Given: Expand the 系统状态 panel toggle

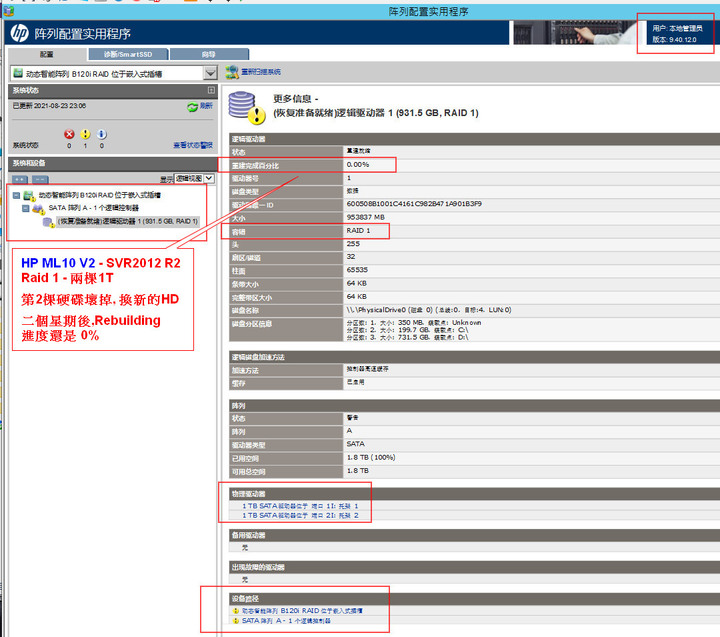Looking at the screenshot, I should pyautogui.click(x=211, y=90).
